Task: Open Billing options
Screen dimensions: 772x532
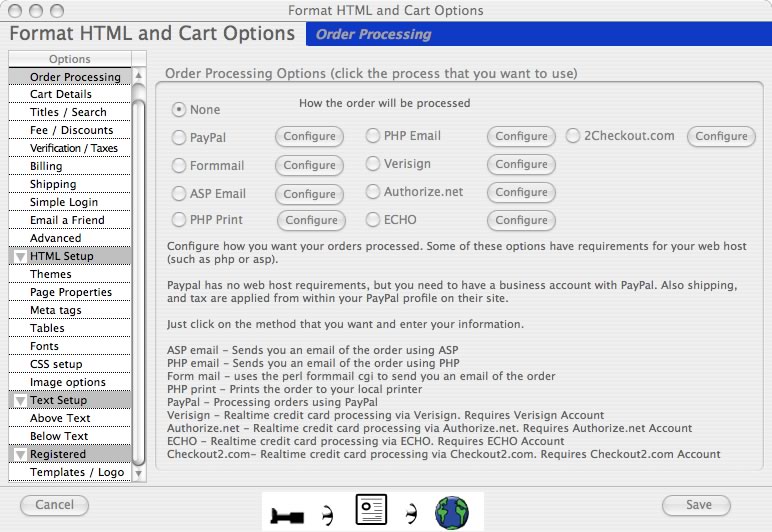Action: click(x=70, y=166)
